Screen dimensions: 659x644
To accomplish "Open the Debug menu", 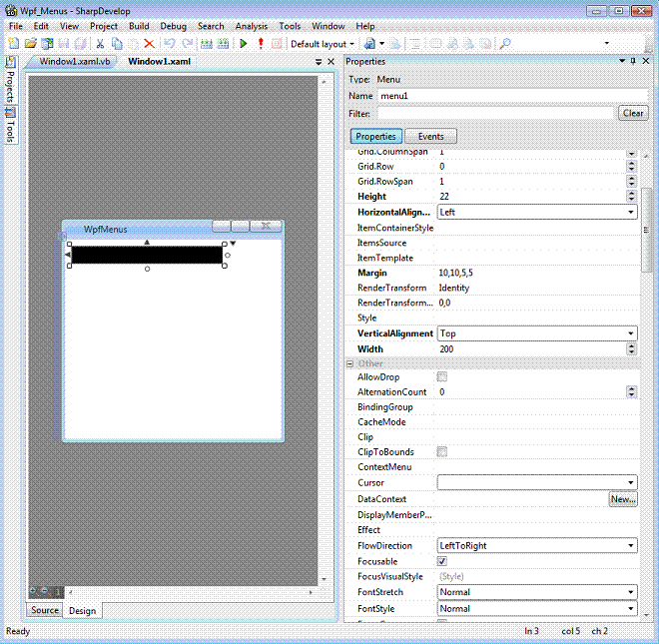I will tap(173, 26).
